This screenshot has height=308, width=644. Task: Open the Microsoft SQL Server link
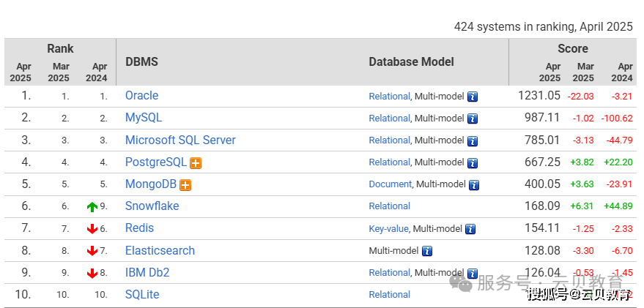[180, 140]
